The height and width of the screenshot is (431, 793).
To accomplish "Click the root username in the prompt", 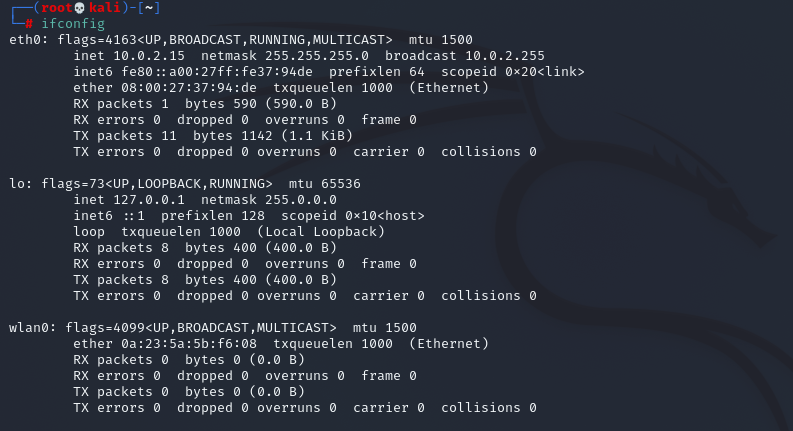I will click(x=51, y=8).
